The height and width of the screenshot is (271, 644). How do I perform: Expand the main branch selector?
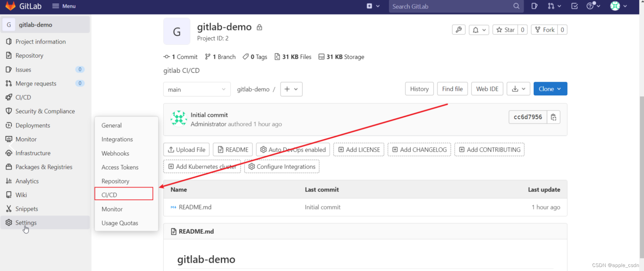[197, 89]
